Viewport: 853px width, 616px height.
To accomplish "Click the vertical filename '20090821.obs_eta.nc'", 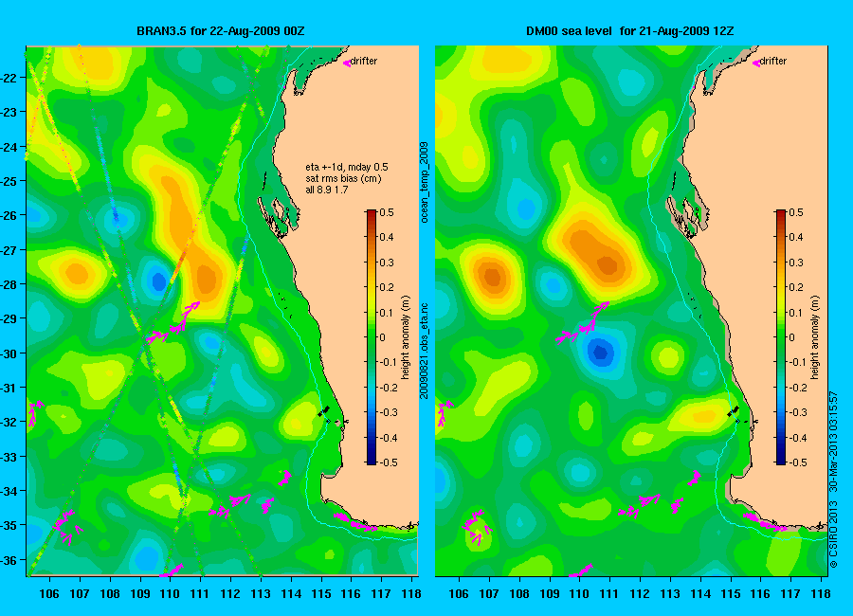I will [x=425, y=352].
